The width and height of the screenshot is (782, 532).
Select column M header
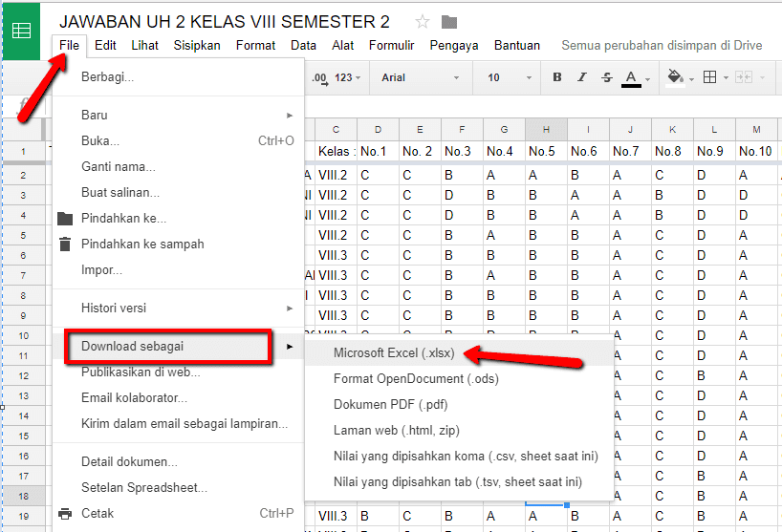click(x=756, y=130)
